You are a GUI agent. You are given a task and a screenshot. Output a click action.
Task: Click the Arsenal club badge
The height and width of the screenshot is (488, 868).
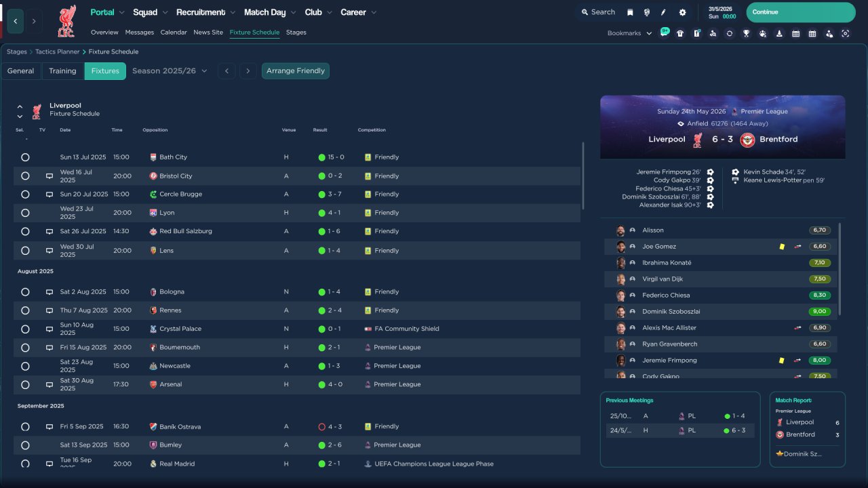click(153, 384)
